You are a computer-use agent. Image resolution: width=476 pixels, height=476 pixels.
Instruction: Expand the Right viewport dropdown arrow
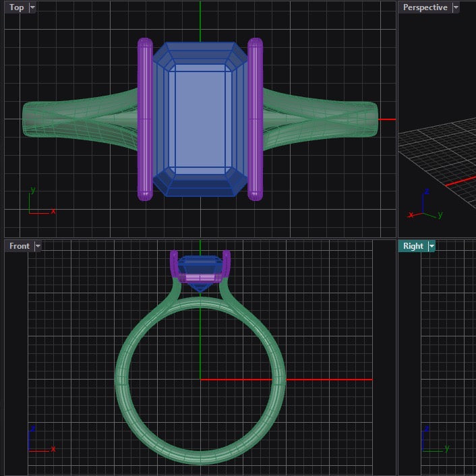432,246
